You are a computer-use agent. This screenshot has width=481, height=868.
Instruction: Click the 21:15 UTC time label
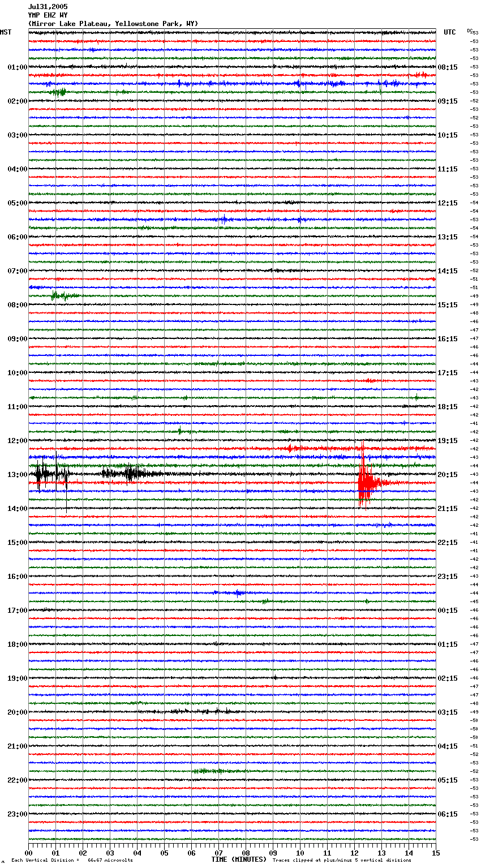click(x=448, y=509)
